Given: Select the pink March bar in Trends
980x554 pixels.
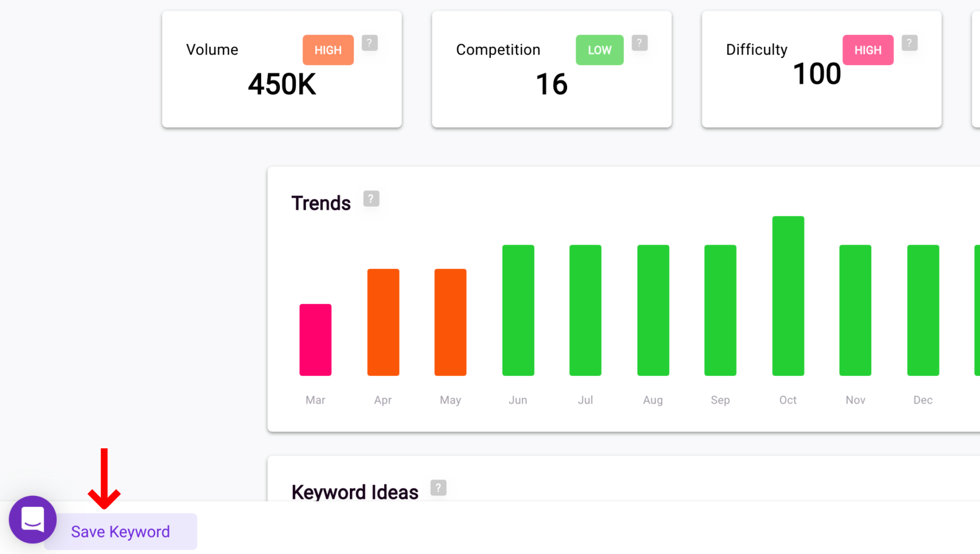Looking at the screenshot, I should [315, 340].
